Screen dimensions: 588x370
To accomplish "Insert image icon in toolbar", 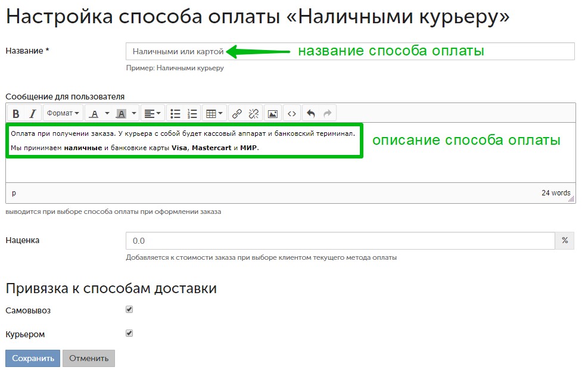I will (x=273, y=113).
